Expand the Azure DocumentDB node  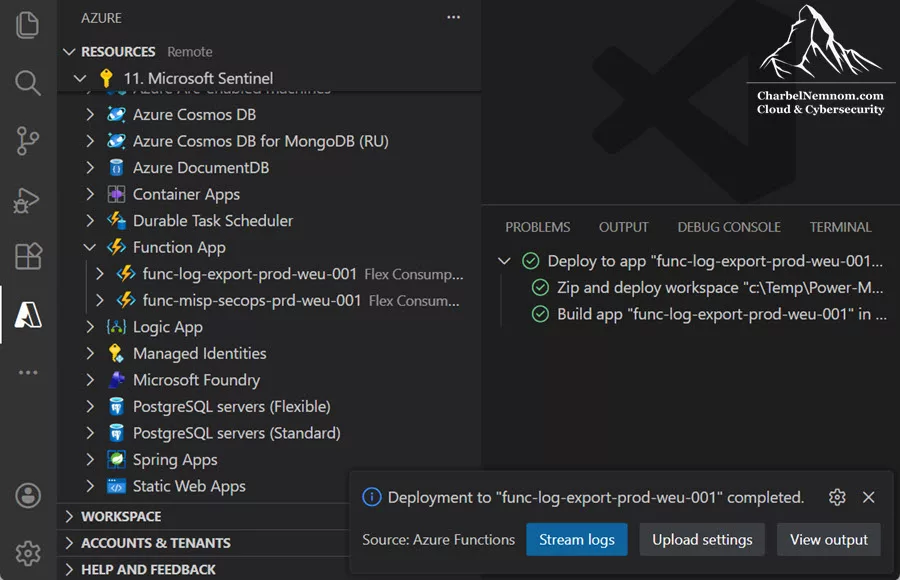pyautogui.click(x=90, y=168)
